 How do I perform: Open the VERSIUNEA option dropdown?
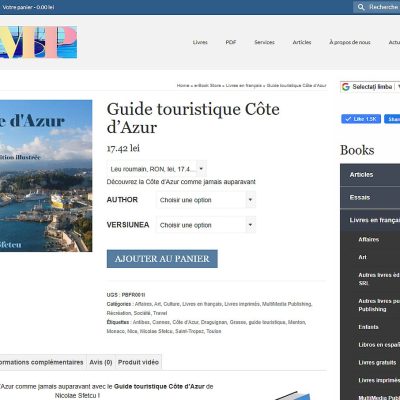point(206,225)
